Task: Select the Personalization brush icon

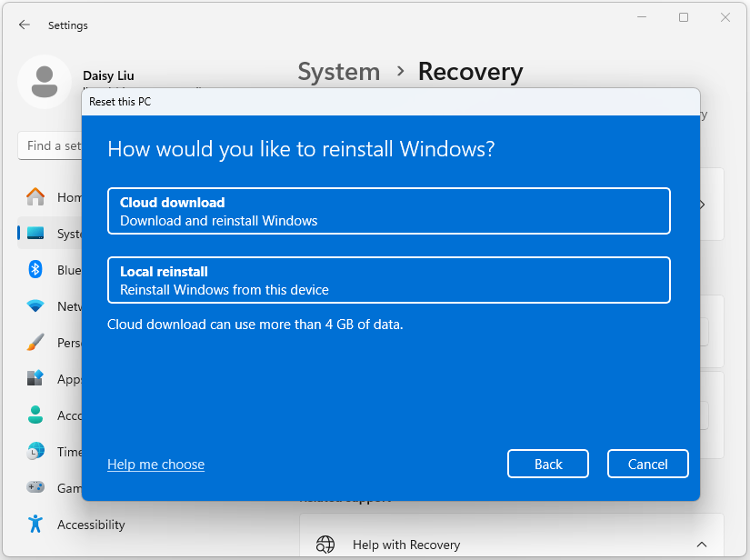Action: 35,343
